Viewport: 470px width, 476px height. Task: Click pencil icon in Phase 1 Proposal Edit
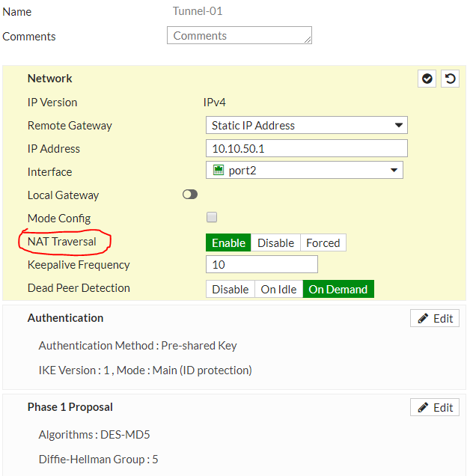pyautogui.click(x=423, y=407)
